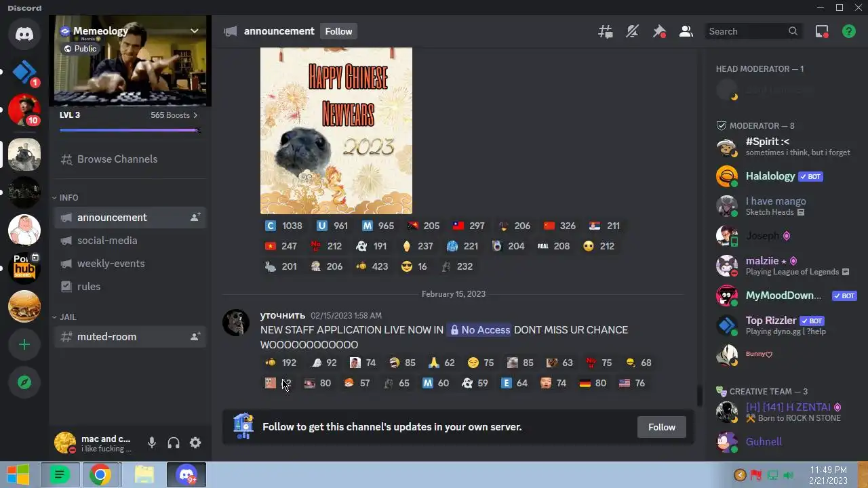Image resolution: width=868 pixels, height=488 pixels.
Task: Toggle the M reaction with 965
Action: click(x=378, y=226)
